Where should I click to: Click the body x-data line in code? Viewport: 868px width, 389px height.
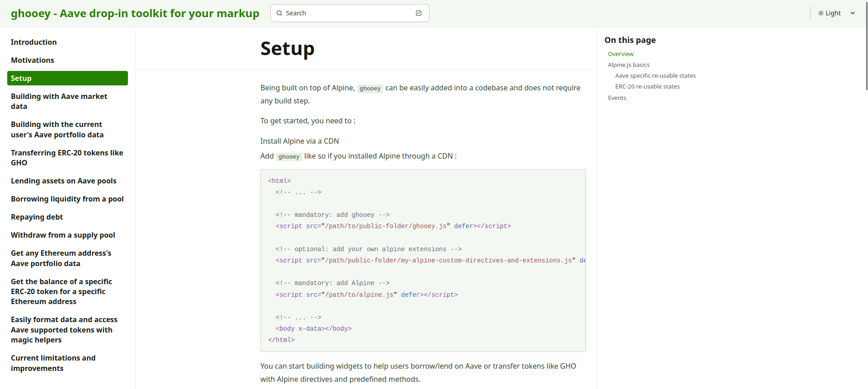314,328
